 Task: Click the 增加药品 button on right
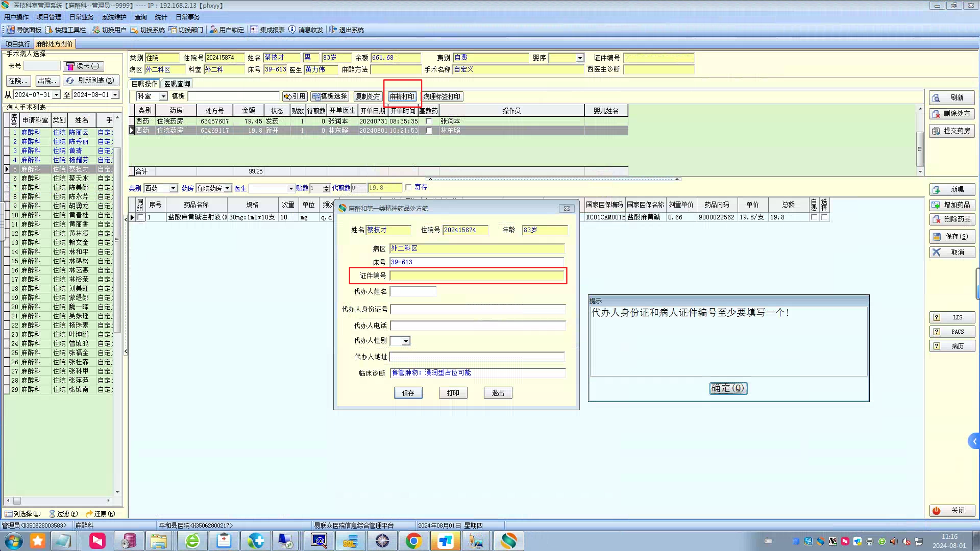click(x=952, y=205)
